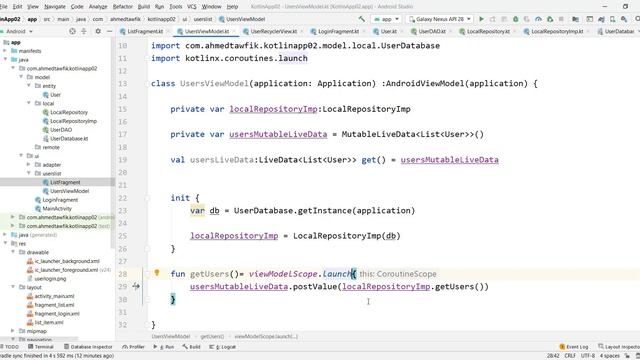Click the UsersViewModel breadcrumb in the navigation bar
Viewport: 640px width, 360px height.
pos(242,19)
